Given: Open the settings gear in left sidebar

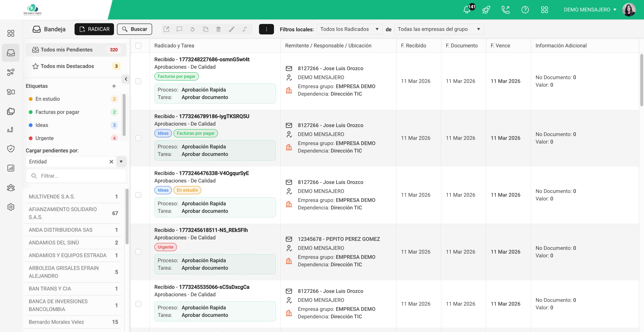Looking at the screenshot, I should [11, 207].
